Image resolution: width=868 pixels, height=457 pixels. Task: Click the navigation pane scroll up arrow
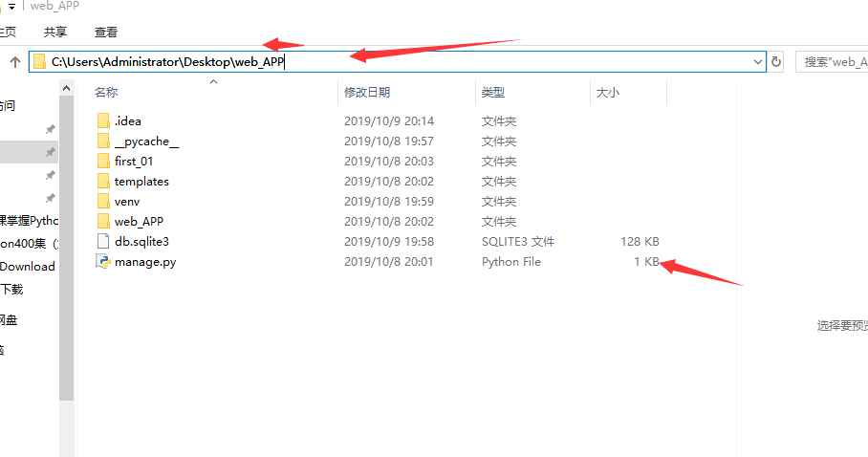point(66,88)
